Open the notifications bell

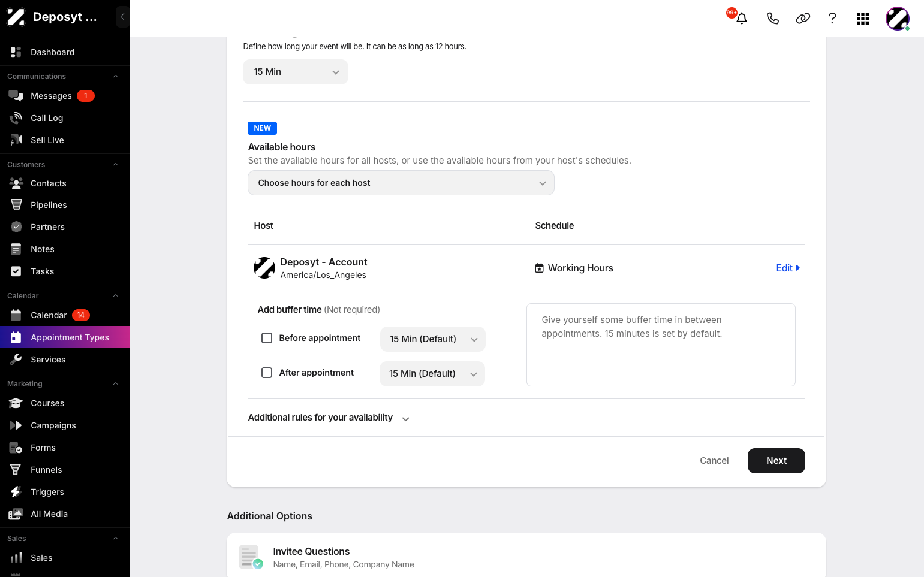pos(742,19)
